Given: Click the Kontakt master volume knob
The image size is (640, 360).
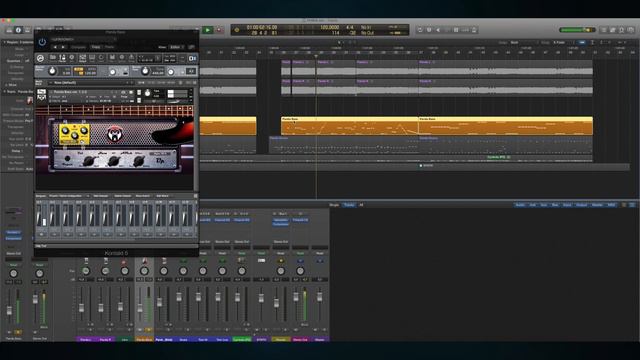Looking at the screenshot, I should (x=52, y=71).
